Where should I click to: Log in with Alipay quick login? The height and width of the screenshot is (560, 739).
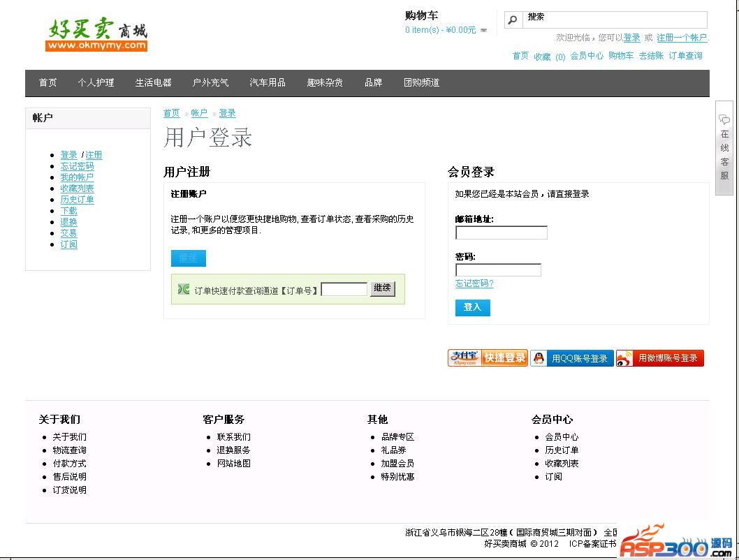pyautogui.click(x=488, y=358)
